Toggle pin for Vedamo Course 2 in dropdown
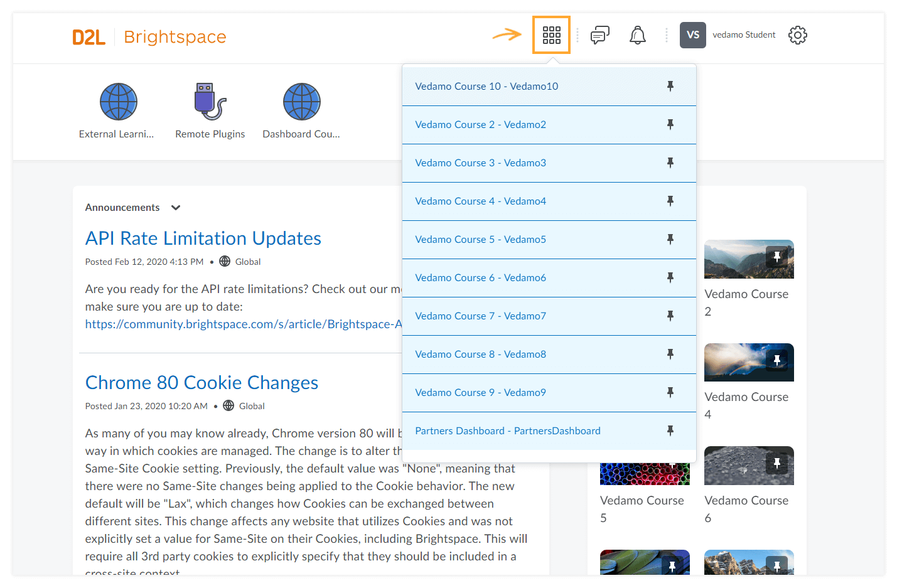This screenshot has height=588, width=897. [670, 124]
